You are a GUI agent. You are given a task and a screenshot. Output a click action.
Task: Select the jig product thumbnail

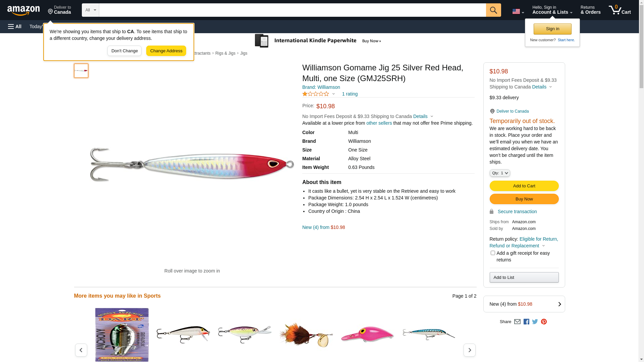81,71
